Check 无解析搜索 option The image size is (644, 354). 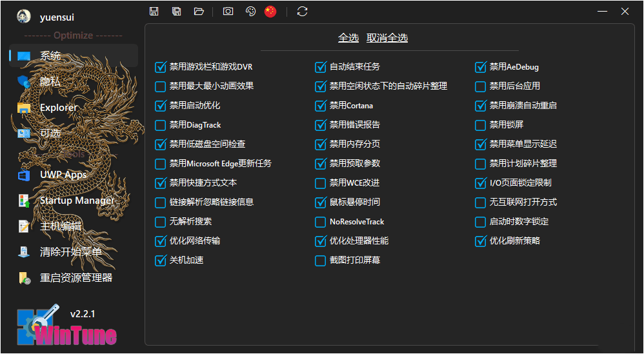coord(160,222)
